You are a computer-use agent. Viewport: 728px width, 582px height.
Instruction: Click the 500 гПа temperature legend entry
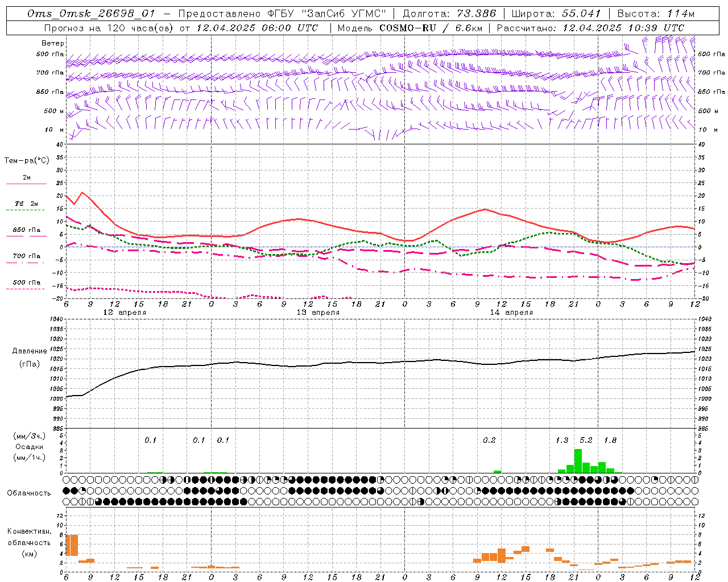click(26, 282)
